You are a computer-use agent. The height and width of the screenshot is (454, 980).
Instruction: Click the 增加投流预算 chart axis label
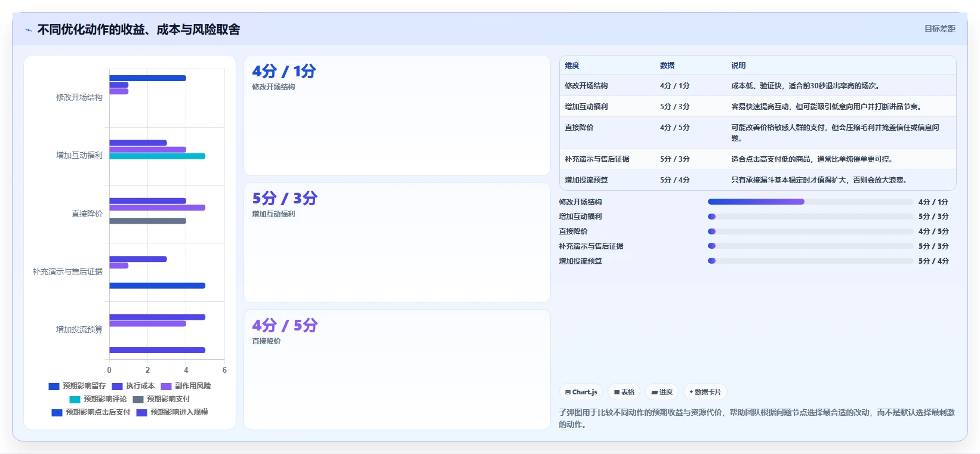(79, 329)
